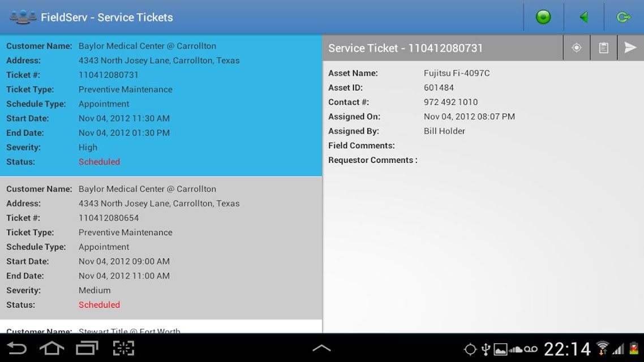Tap Appointment schedule type in ticket 110412080654
Screen dimensions: 644x362
pyautogui.click(x=104, y=247)
